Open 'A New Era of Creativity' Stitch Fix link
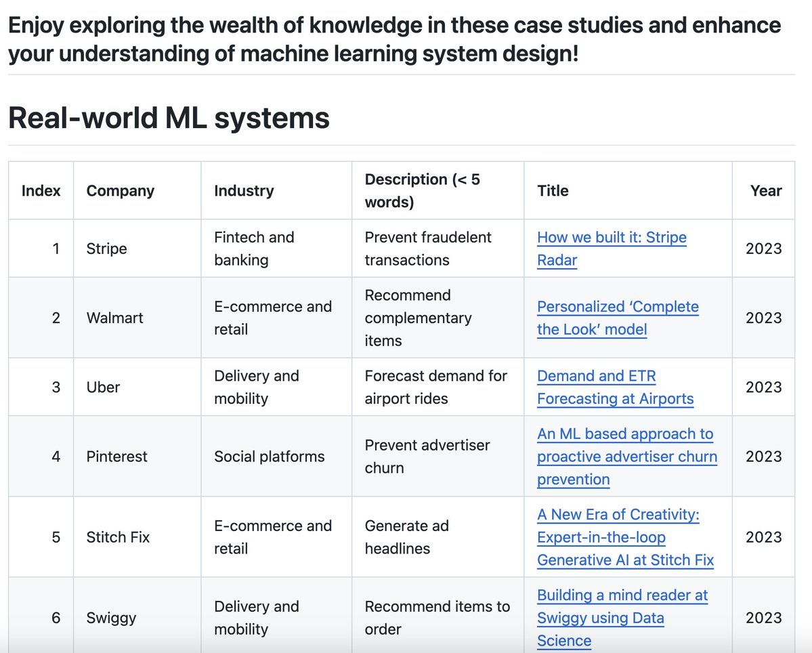This screenshot has width=812, height=653. point(626,537)
